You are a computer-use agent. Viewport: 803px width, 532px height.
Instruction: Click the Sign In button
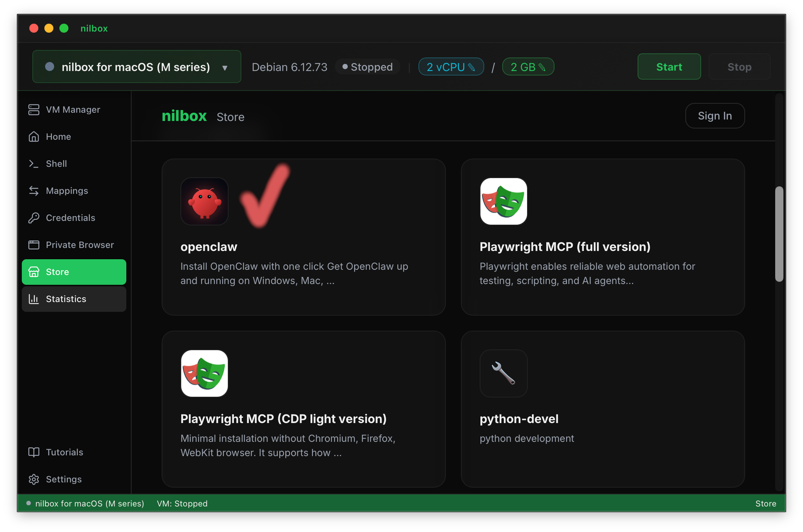(x=715, y=116)
